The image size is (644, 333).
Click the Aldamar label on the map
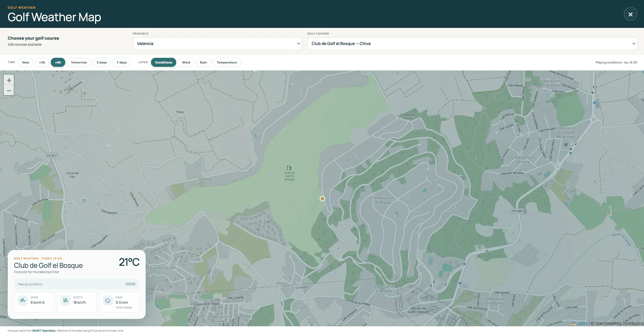pos(205,179)
